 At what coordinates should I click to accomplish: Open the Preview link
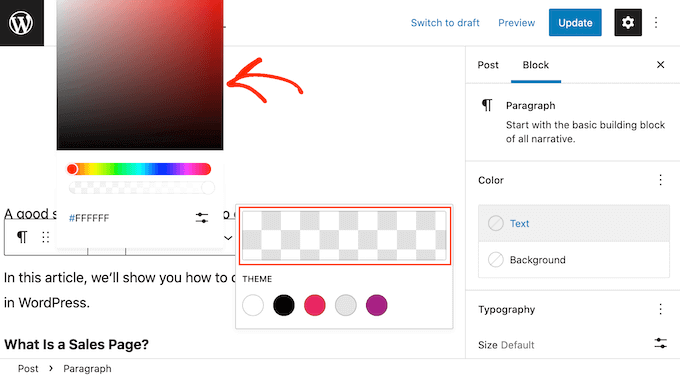[516, 23]
